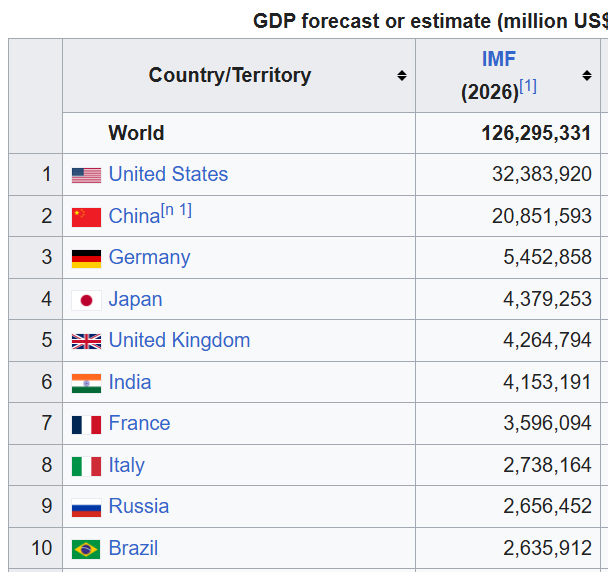
Task: Click the Japan flag icon
Action: [x=86, y=301]
